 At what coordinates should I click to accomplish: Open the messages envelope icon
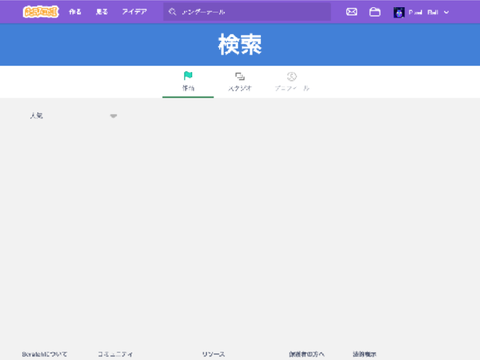[351, 12]
